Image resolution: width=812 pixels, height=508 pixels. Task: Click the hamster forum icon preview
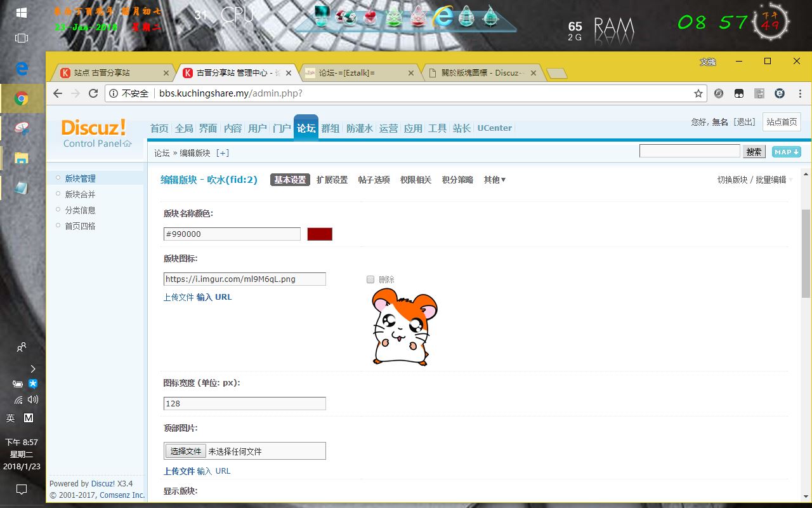pyautogui.click(x=405, y=326)
